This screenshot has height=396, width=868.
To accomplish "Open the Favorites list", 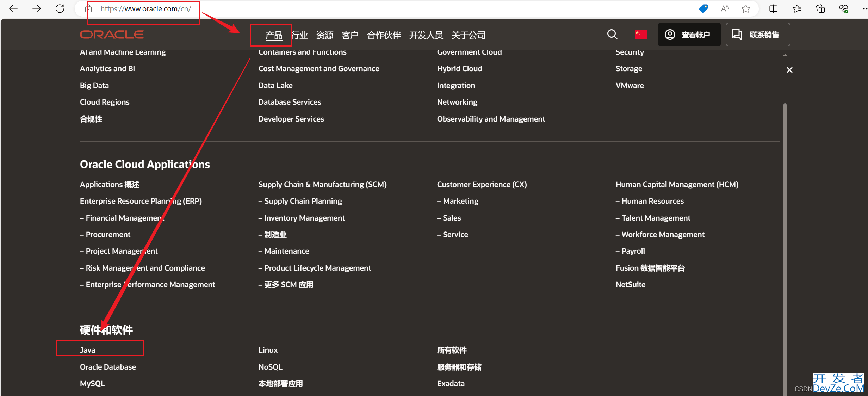I will [797, 8].
